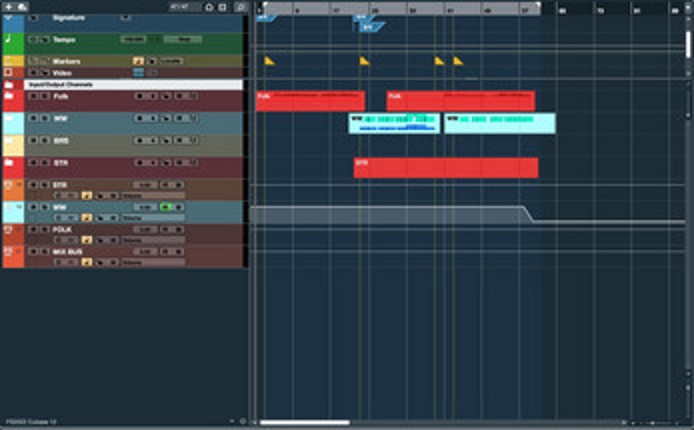Click the yellow button under MIX BUS track
694x430 pixels.
(87, 262)
